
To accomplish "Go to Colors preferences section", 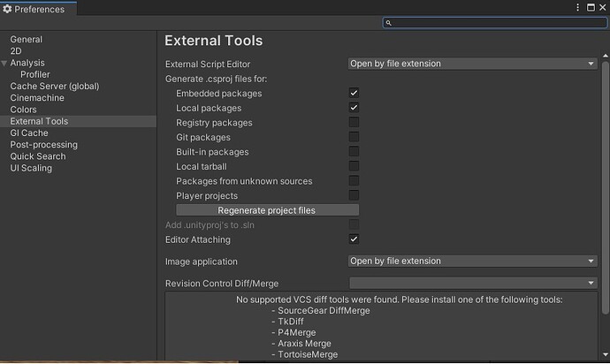I will pyautogui.click(x=24, y=110).
